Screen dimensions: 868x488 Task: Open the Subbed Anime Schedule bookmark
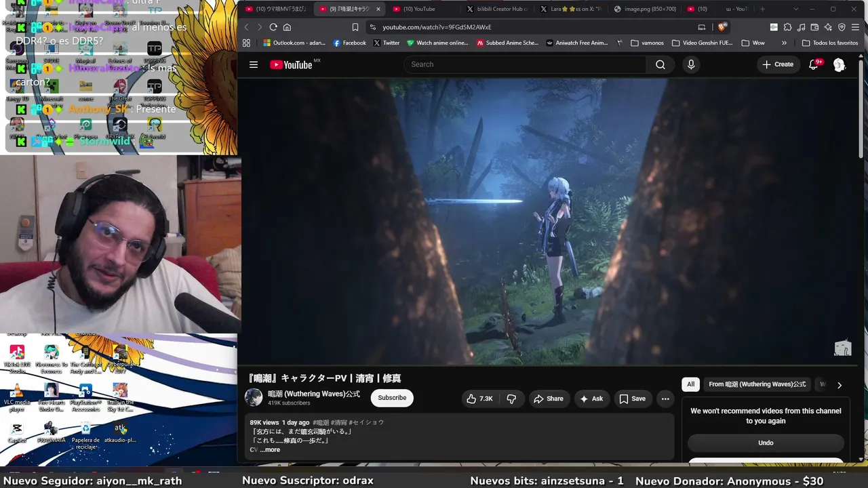point(507,43)
